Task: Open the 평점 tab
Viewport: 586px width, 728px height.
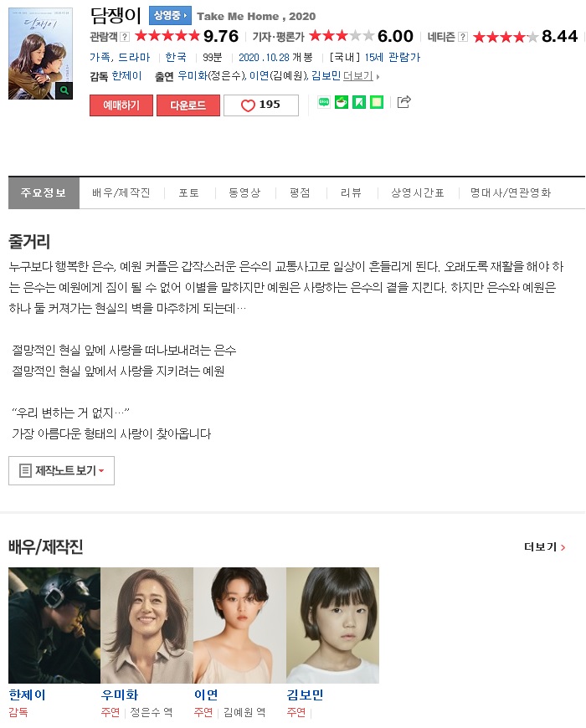Action: [300, 192]
